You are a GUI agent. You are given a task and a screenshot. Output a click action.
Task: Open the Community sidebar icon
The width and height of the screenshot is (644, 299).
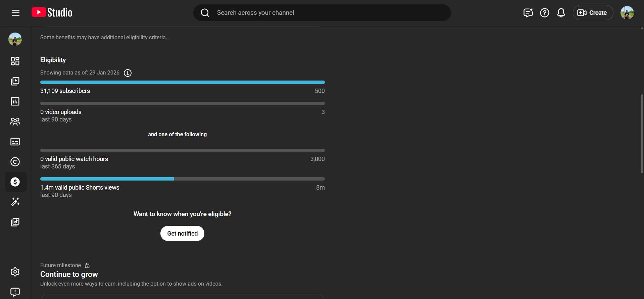click(15, 121)
